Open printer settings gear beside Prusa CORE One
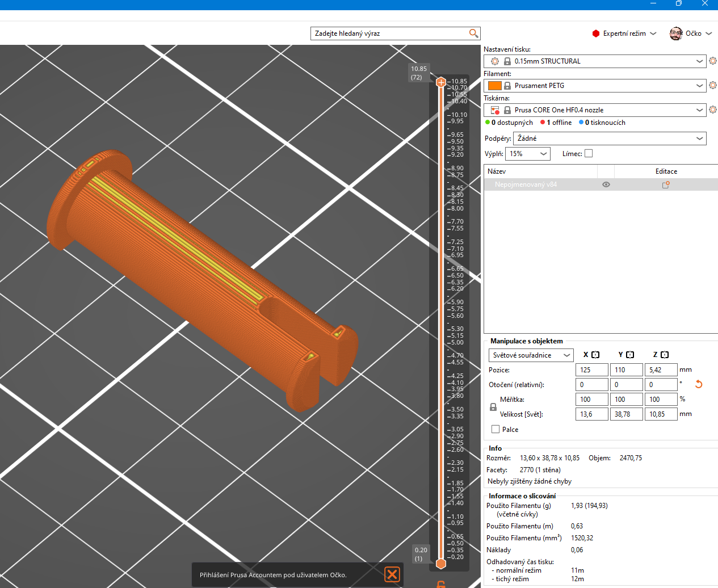The height and width of the screenshot is (588, 718). [x=713, y=110]
